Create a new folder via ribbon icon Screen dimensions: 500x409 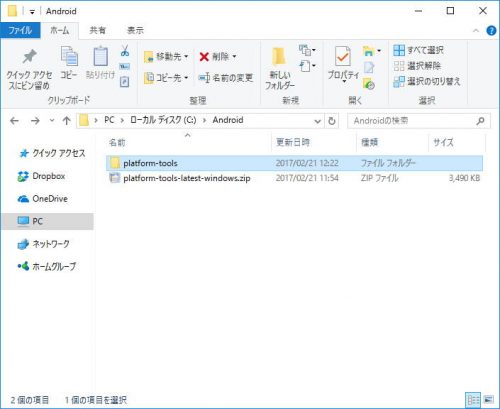[x=280, y=69]
